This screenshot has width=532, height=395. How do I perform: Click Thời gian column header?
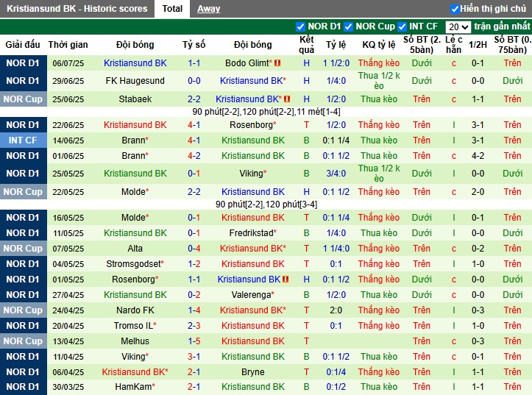(x=68, y=44)
